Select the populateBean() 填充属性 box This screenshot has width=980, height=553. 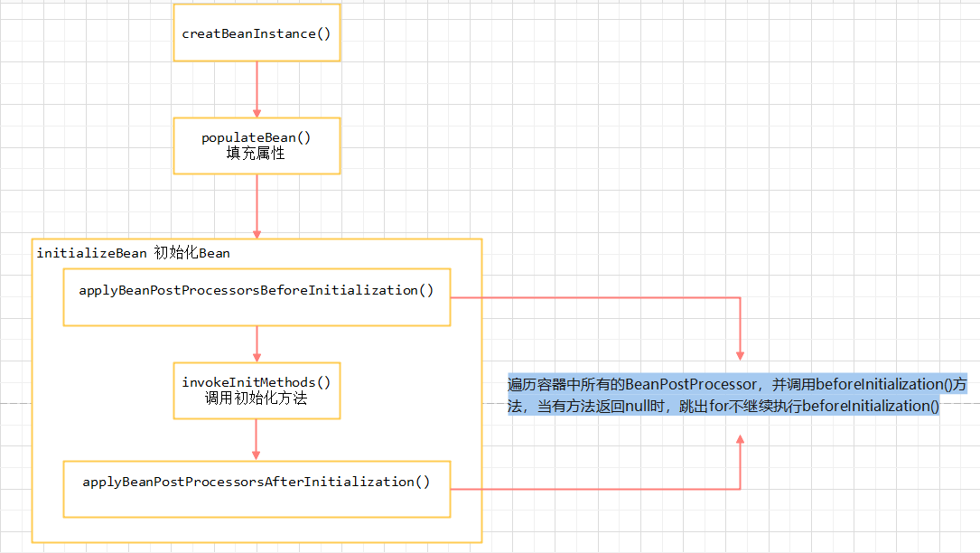pos(257,145)
